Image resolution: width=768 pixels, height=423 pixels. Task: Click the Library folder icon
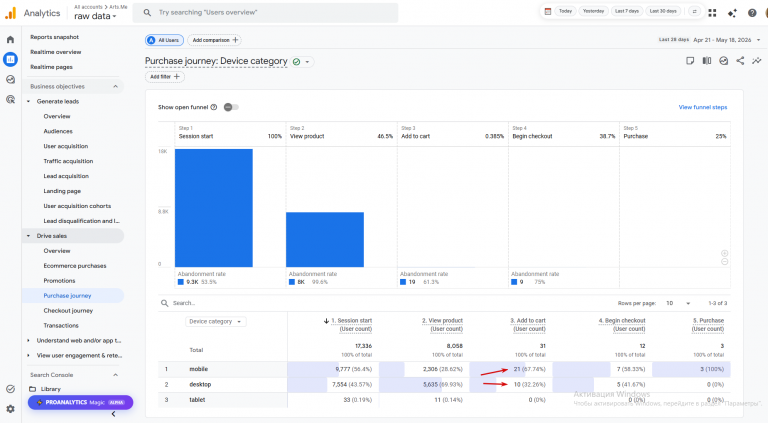coord(33,389)
